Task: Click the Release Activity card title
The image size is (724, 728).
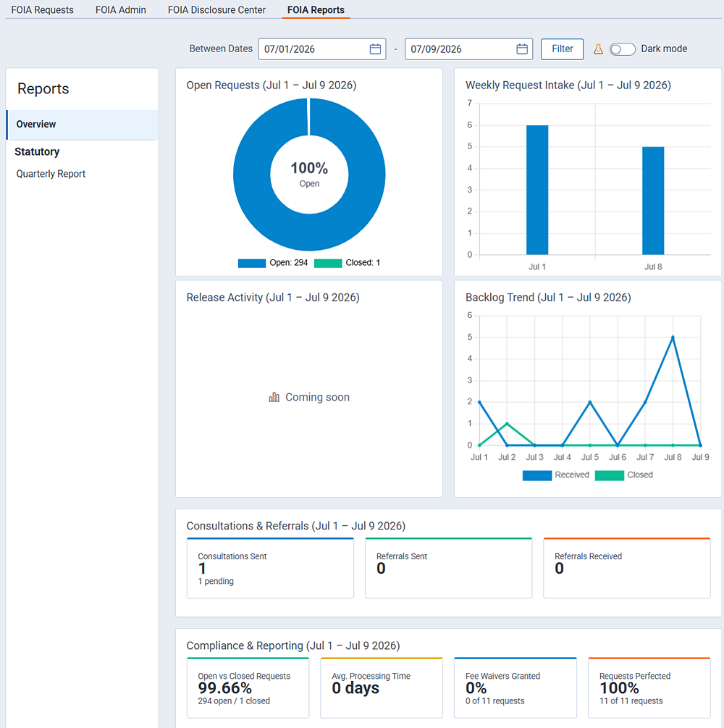Action: [273, 298]
